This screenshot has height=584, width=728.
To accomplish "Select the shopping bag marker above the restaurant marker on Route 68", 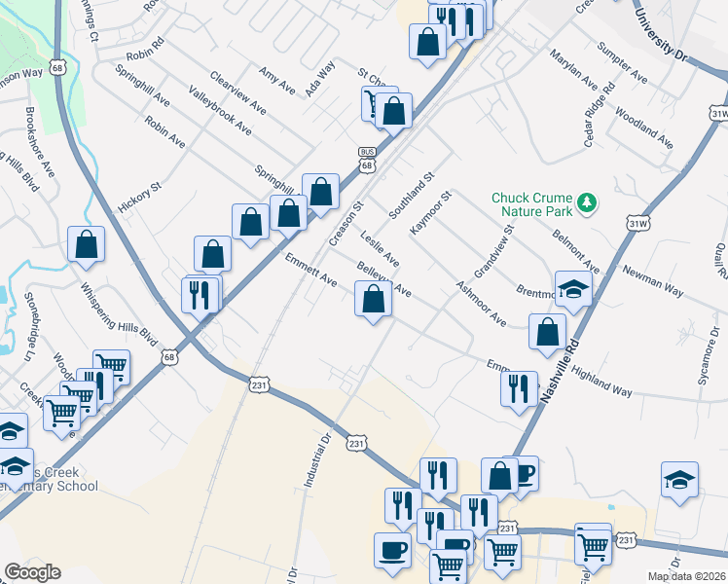I will click(x=212, y=255).
